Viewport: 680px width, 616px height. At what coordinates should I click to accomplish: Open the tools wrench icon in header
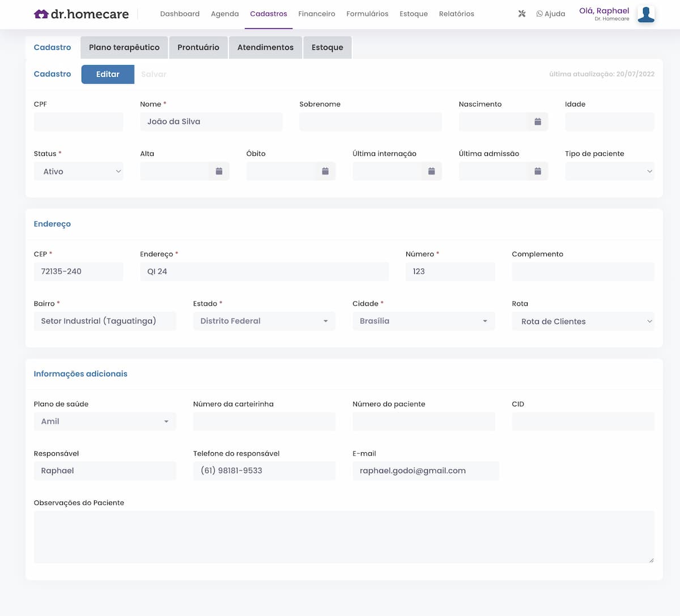point(522,14)
